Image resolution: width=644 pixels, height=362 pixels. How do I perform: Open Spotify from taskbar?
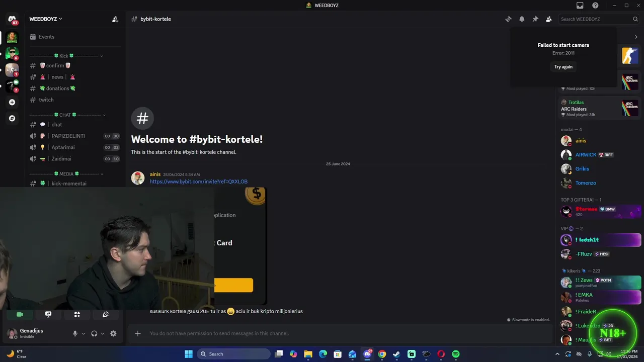click(x=455, y=354)
